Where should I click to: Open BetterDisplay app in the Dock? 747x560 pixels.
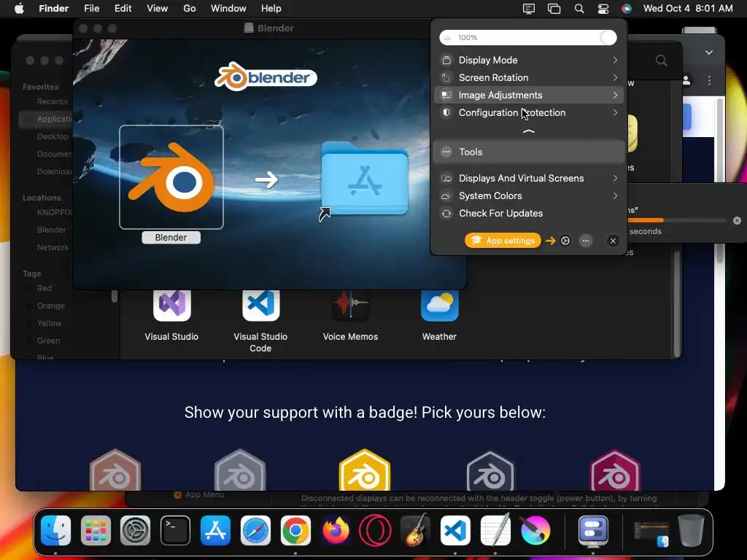(x=593, y=531)
